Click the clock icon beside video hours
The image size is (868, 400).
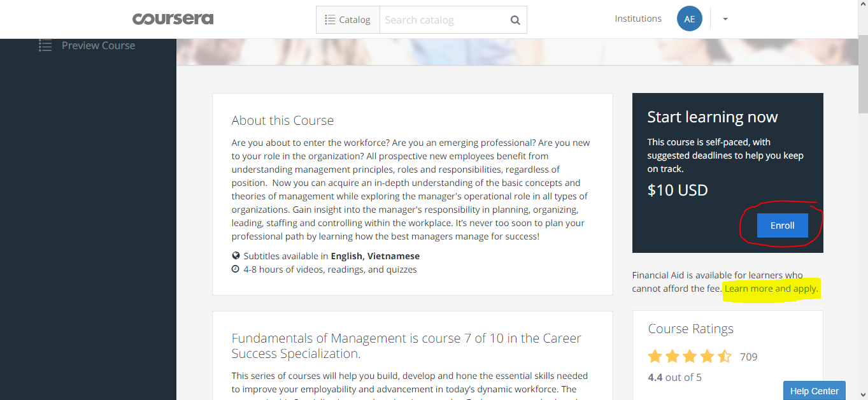coord(235,269)
